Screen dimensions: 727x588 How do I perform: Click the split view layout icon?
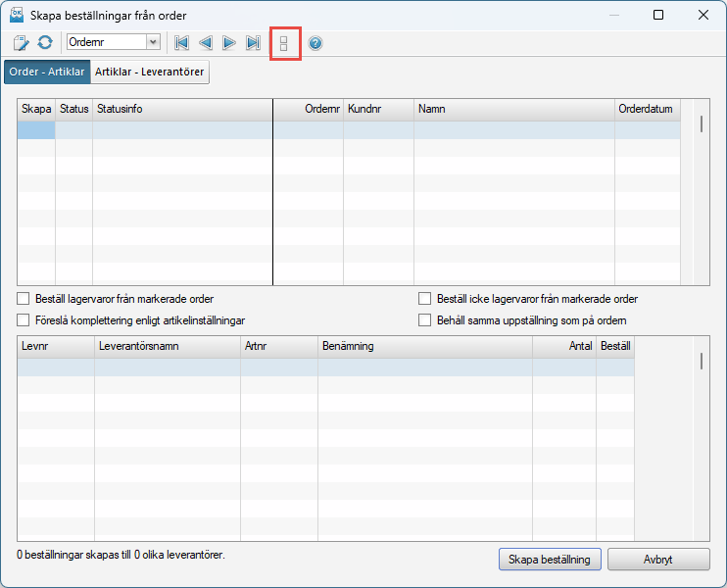coord(284,44)
